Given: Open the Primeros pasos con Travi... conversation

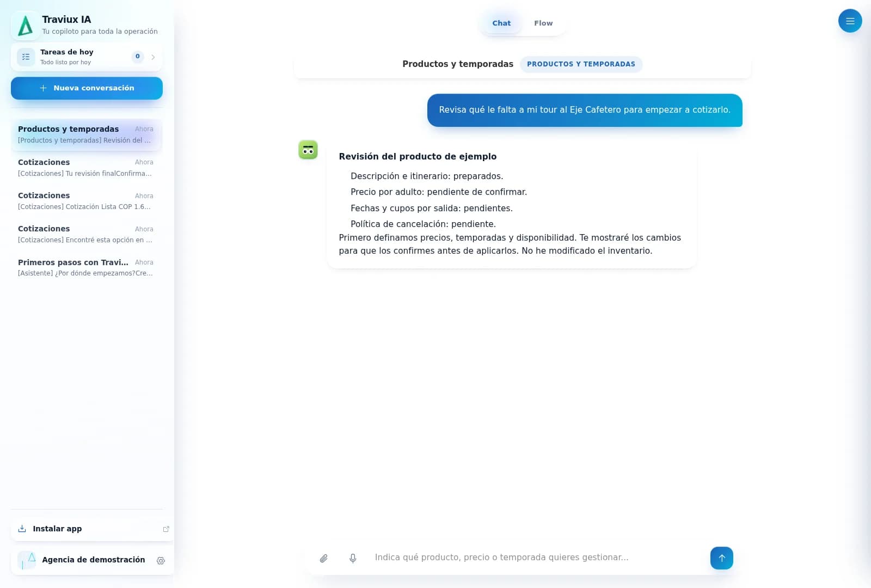Looking at the screenshot, I should point(87,267).
